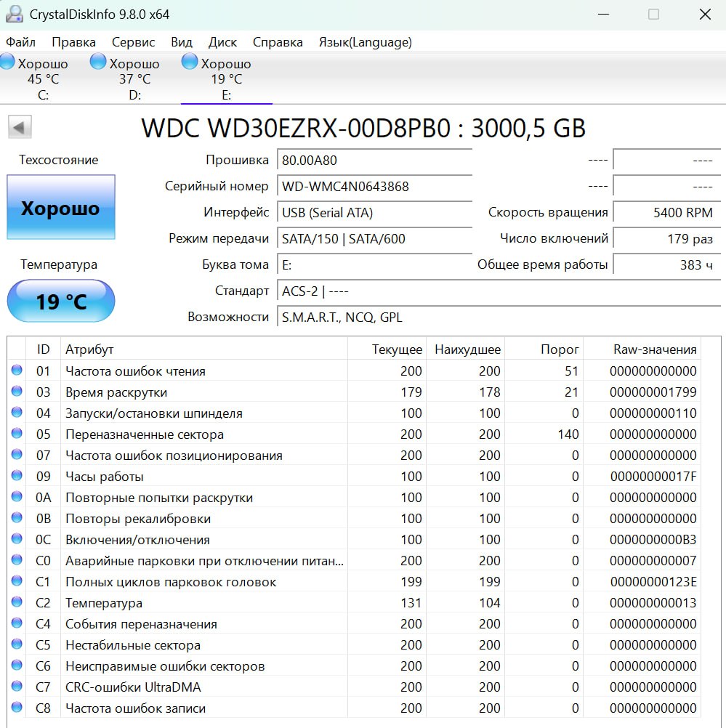Select the Переназначенные сектора attribute name
Viewport: 726px width, 728px height.
[145, 434]
